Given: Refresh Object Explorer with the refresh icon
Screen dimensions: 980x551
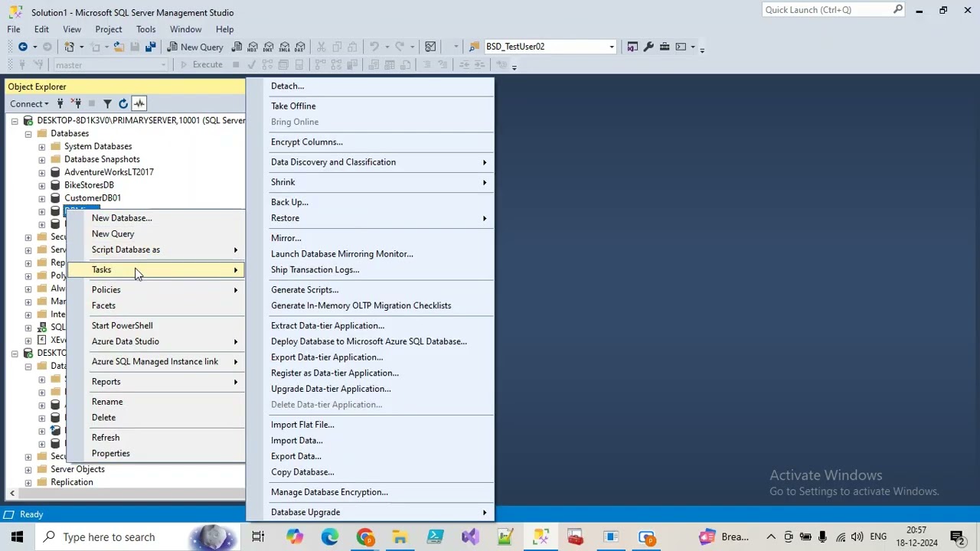Looking at the screenshot, I should click(x=123, y=103).
